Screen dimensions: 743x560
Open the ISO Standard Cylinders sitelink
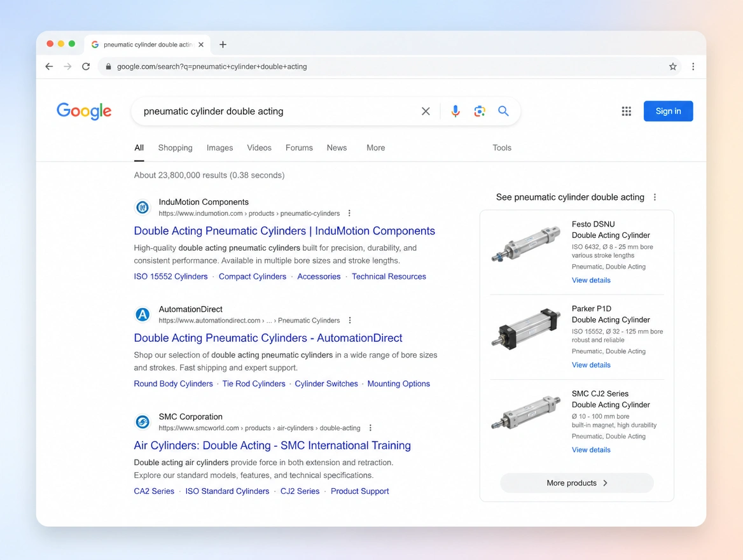tap(228, 491)
